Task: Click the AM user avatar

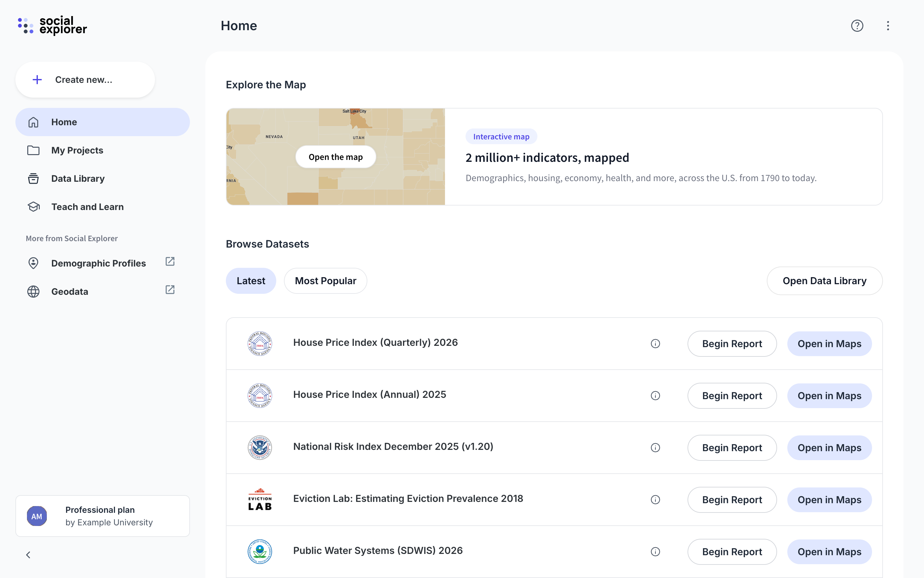Action: click(x=37, y=516)
